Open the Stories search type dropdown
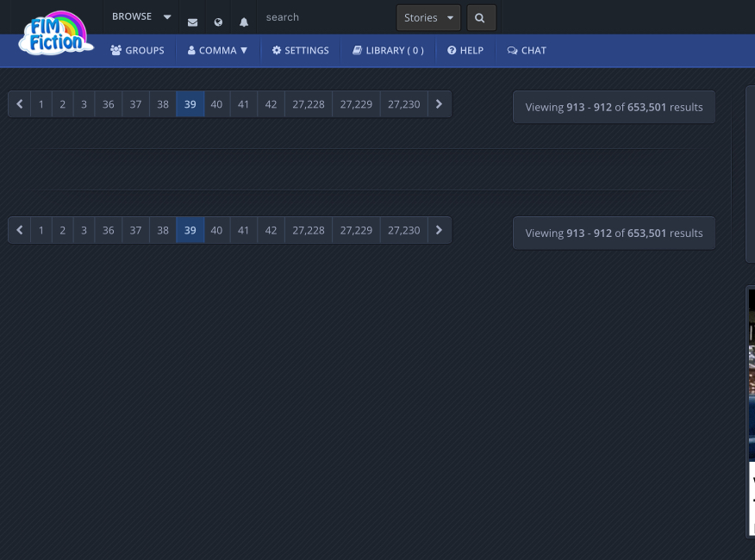755x560 pixels. [x=428, y=18]
